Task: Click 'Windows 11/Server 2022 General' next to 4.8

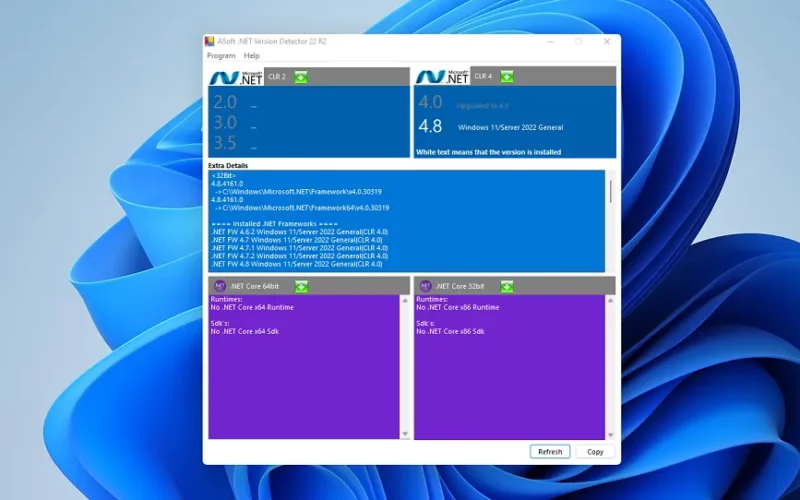Action: pos(510,128)
